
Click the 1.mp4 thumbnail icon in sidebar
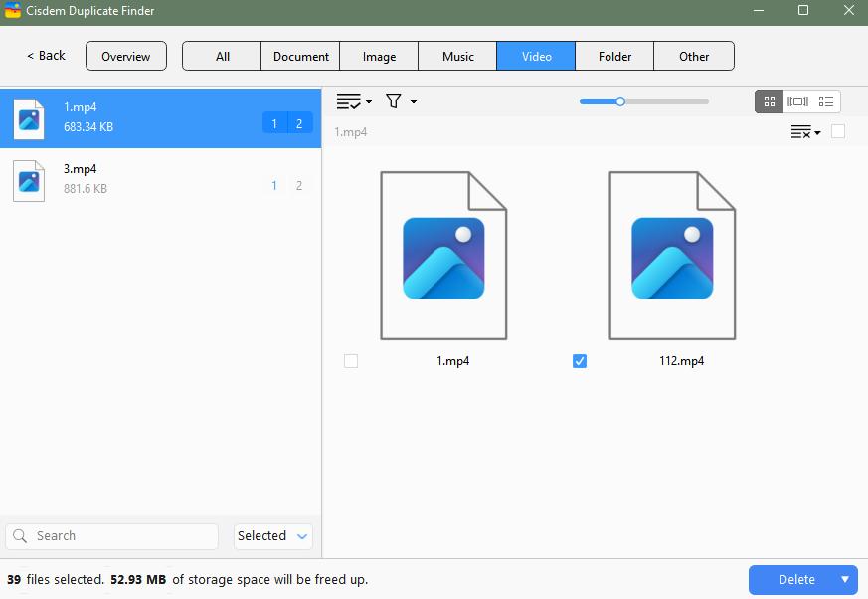(x=29, y=118)
